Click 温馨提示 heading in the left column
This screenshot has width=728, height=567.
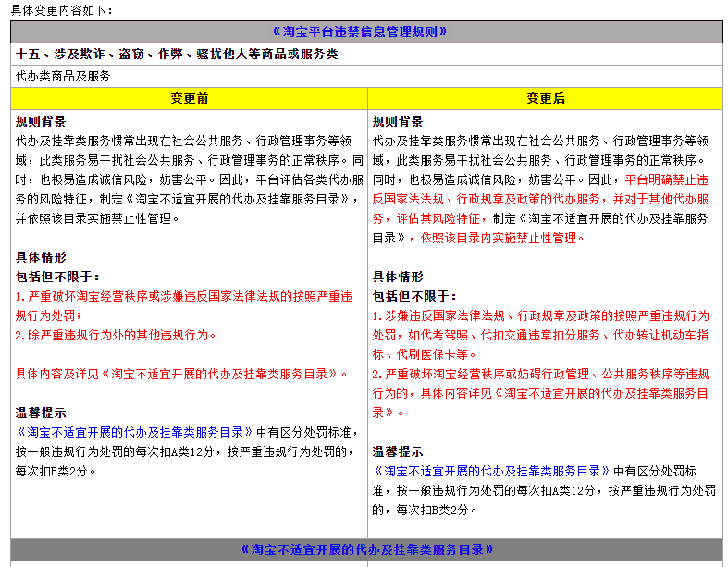[x=41, y=413]
